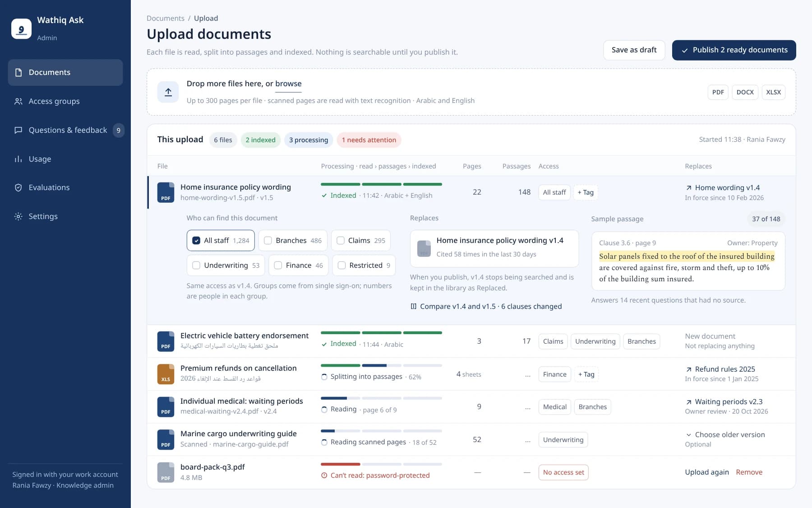Click Remove for board-pack-q3.pdf
This screenshot has height=508, width=812.
click(749, 472)
